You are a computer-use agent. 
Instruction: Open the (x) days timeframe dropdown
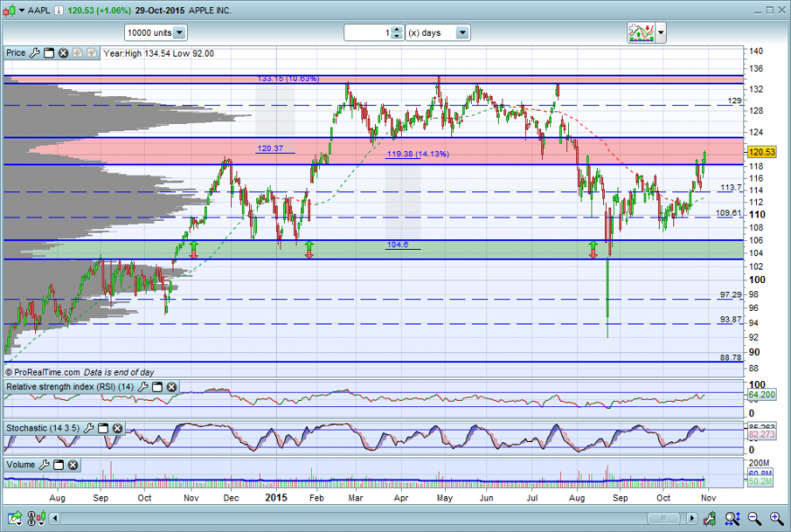click(x=438, y=32)
